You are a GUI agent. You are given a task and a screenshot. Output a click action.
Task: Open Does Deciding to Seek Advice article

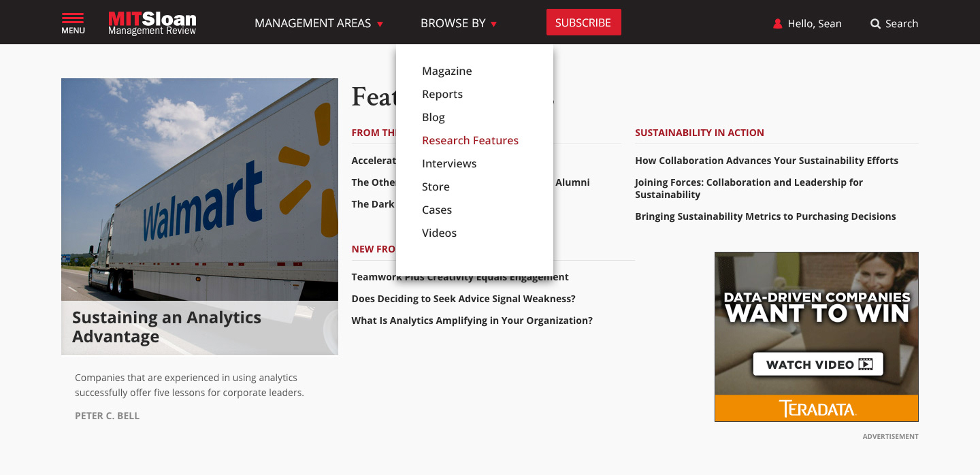click(463, 299)
